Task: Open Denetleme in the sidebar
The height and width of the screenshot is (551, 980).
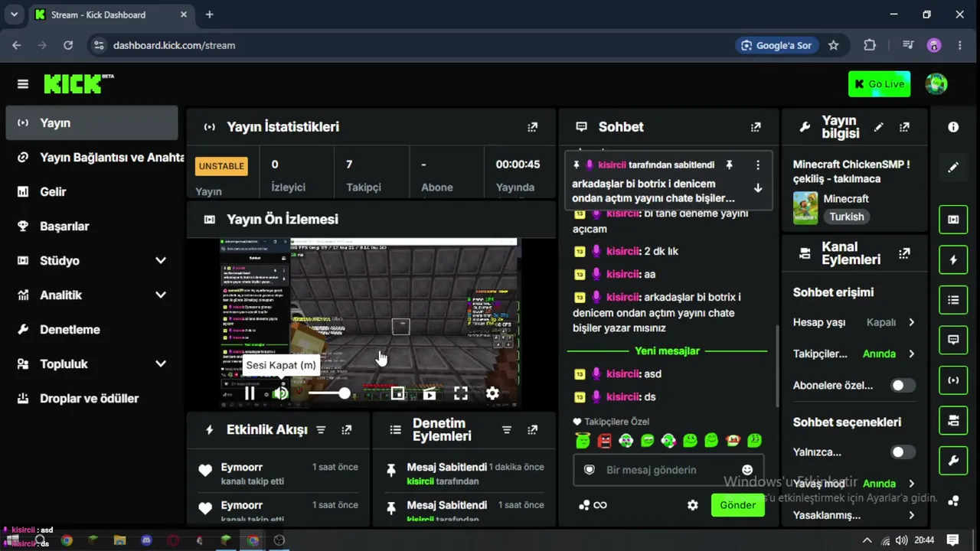Action: (x=92, y=330)
